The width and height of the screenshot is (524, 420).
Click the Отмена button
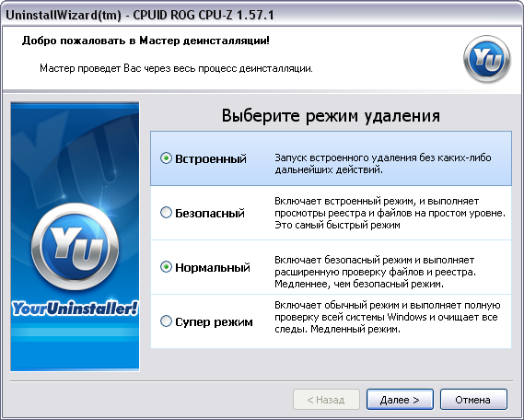(x=473, y=400)
